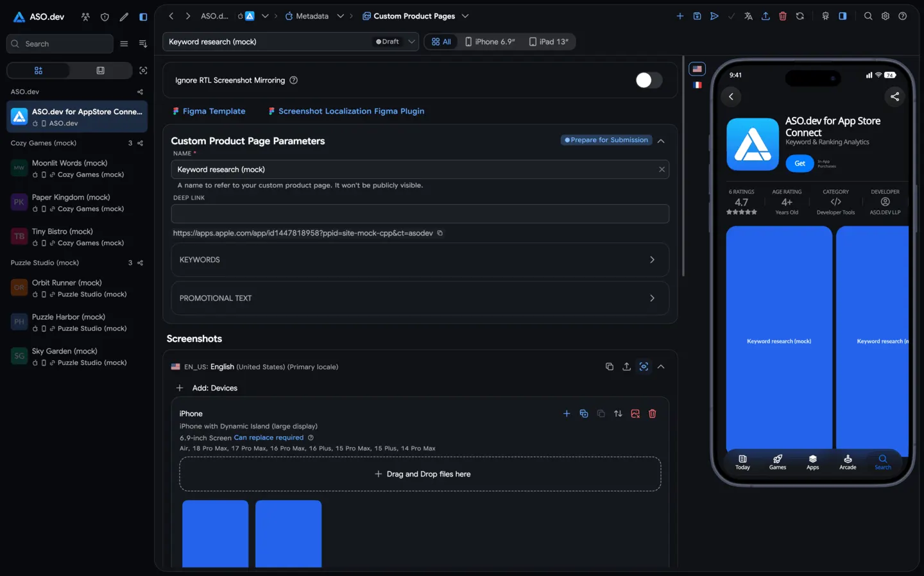Click Add: Devices button
Screen dimensions: 924x576
tap(207, 388)
